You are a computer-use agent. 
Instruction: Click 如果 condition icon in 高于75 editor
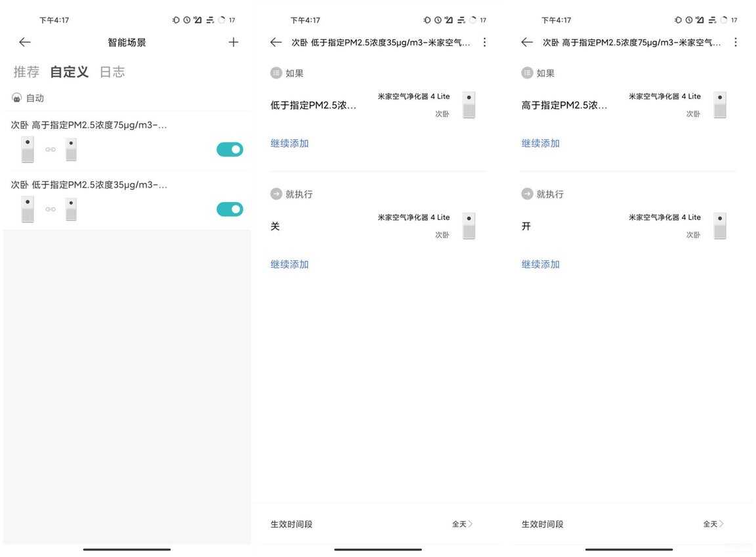527,73
